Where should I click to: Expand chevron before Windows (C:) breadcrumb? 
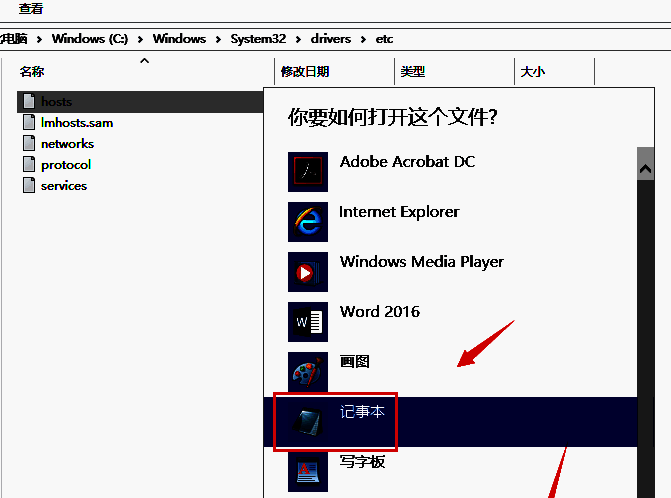coord(39,39)
